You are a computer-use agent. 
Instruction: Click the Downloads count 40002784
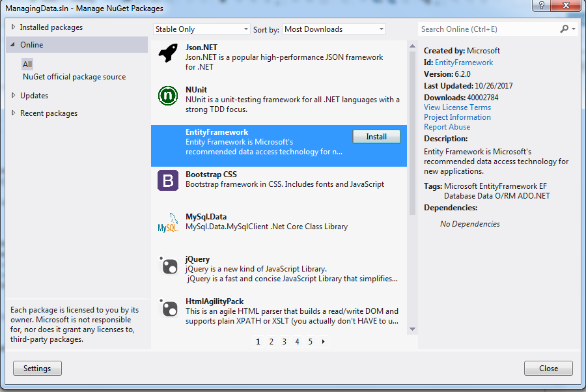pyautogui.click(x=483, y=98)
